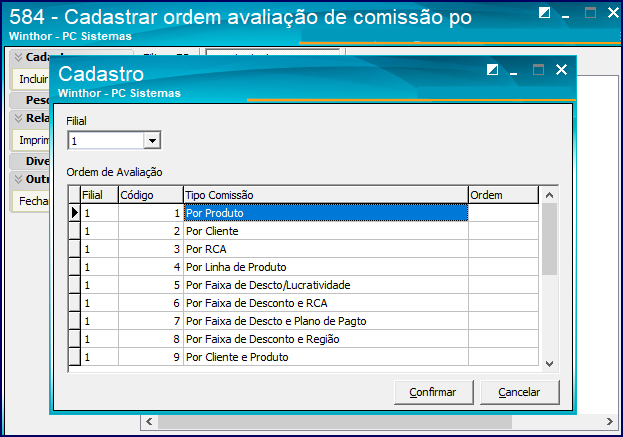The image size is (623, 437).
Task: Click the Diversos section header in sidebar
Action: pos(30,161)
